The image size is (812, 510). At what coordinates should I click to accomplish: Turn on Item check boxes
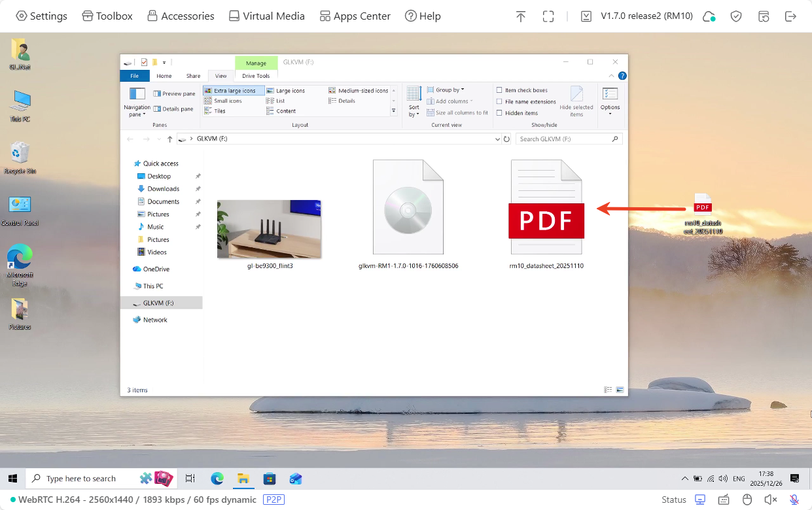(499, 90)
